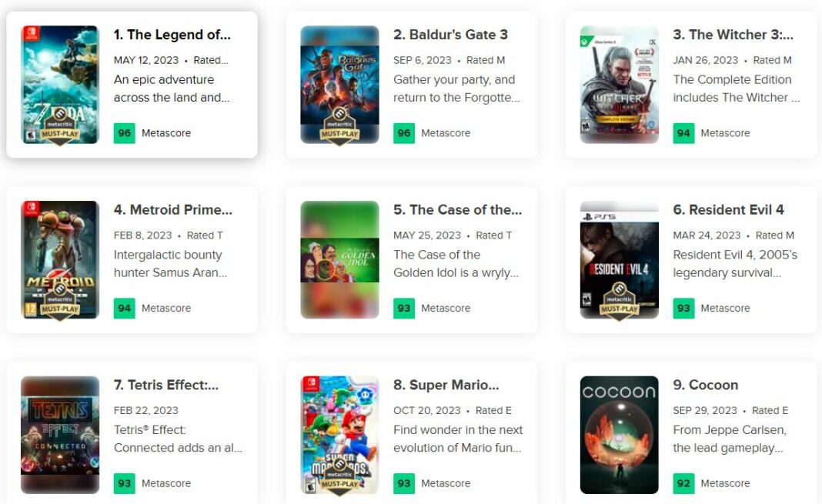
Task: Open the Baldur's Gate 3 title link
Action: pyautogui.click(x=451, y=34)
